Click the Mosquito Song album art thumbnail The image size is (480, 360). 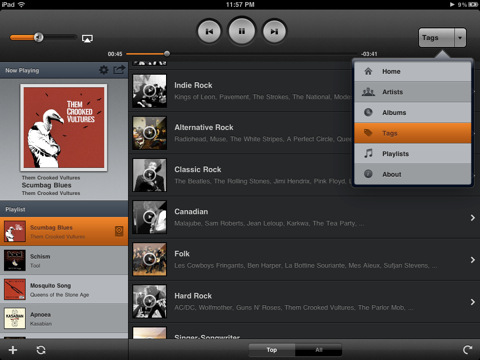(x=15, y=289)
